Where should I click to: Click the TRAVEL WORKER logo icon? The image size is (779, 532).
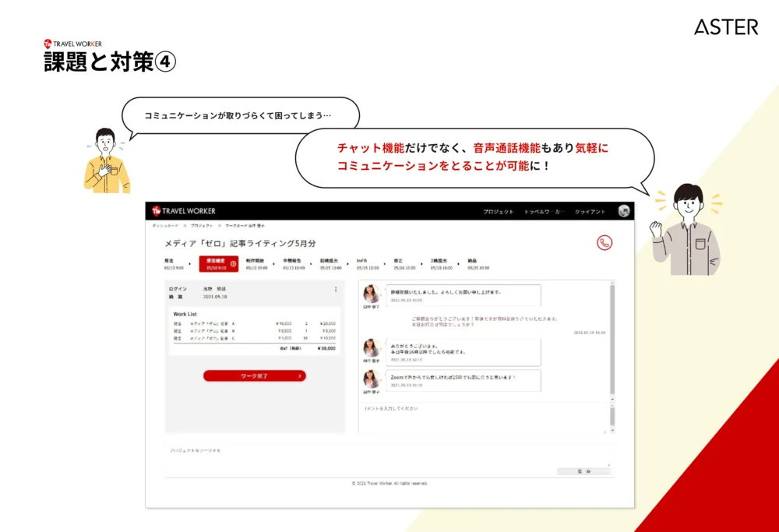(157, 210)
